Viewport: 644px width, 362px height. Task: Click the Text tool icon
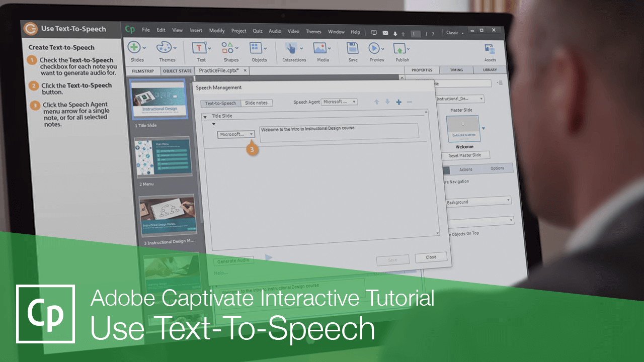click(x=199, y=48)
